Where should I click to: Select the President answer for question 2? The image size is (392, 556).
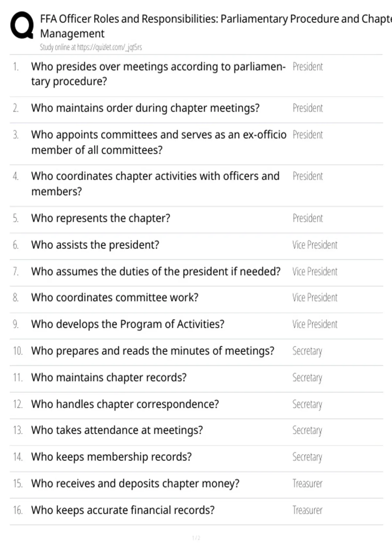coord(307,108)
